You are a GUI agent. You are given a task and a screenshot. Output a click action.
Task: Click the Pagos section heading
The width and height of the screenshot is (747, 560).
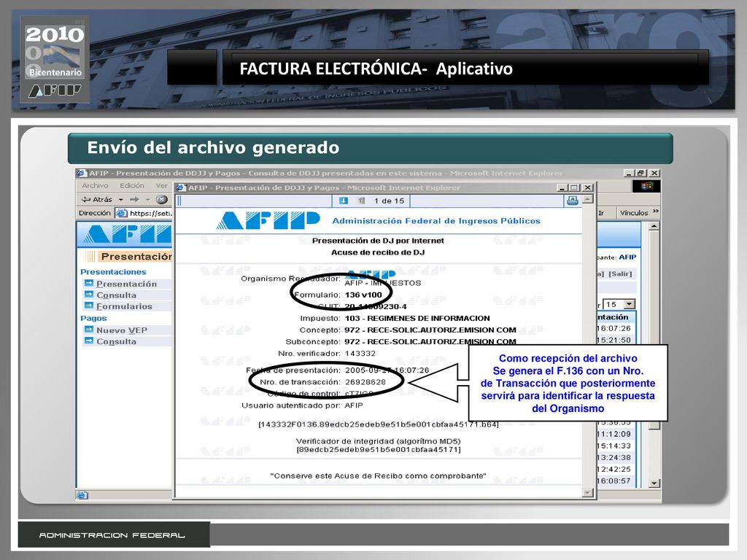click(x=93, y=318)
